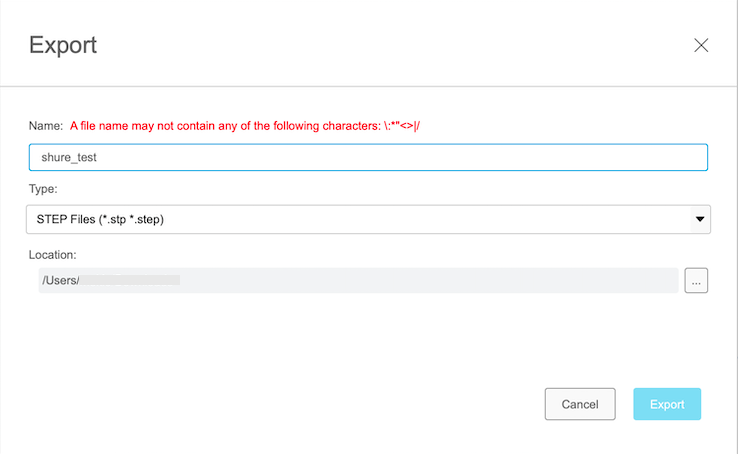The image size is (738, 454).
Task: Click the /Users/ path text
Action: 60,281
